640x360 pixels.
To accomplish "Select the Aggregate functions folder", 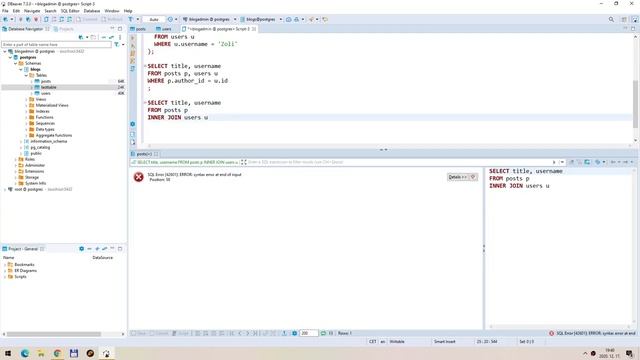I will point(53,135).
